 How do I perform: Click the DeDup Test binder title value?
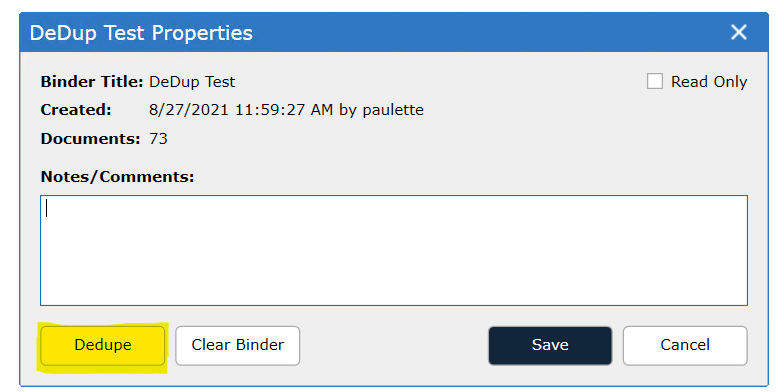[192, 82]
